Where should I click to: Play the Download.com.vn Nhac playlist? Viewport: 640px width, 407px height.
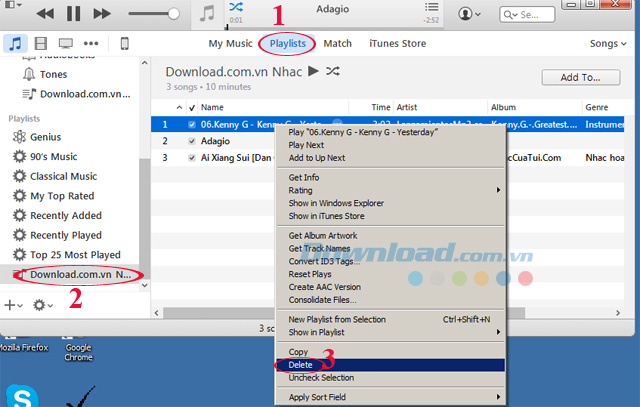click(313, 71)
